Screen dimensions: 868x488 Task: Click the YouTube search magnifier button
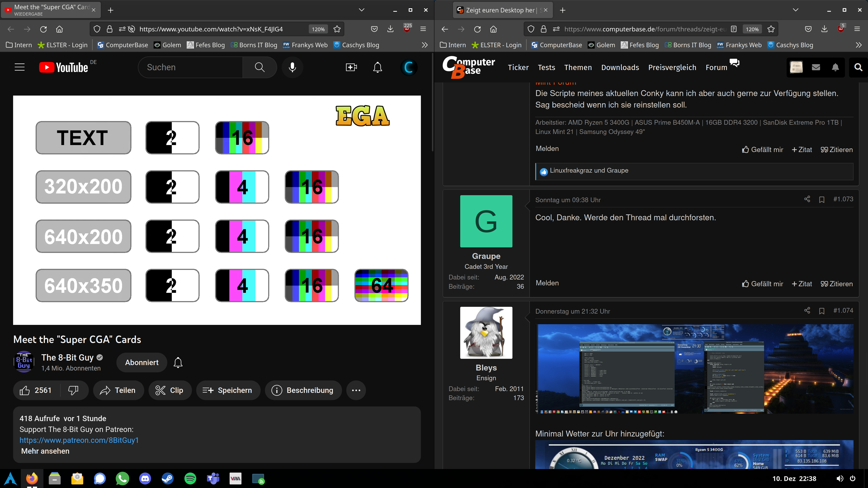pyautogui.click(x=259, y=67)
